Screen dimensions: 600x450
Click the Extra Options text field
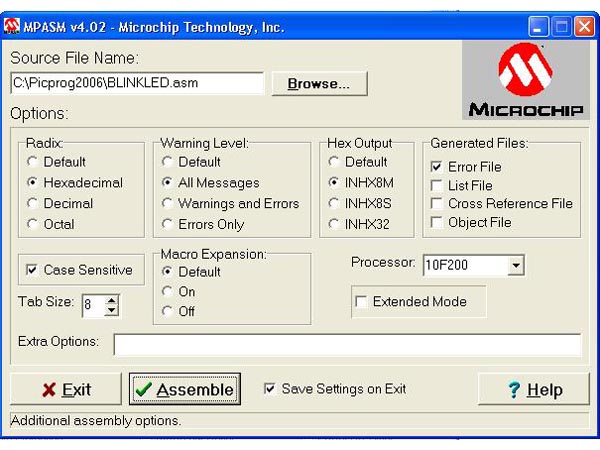point(347,344)
